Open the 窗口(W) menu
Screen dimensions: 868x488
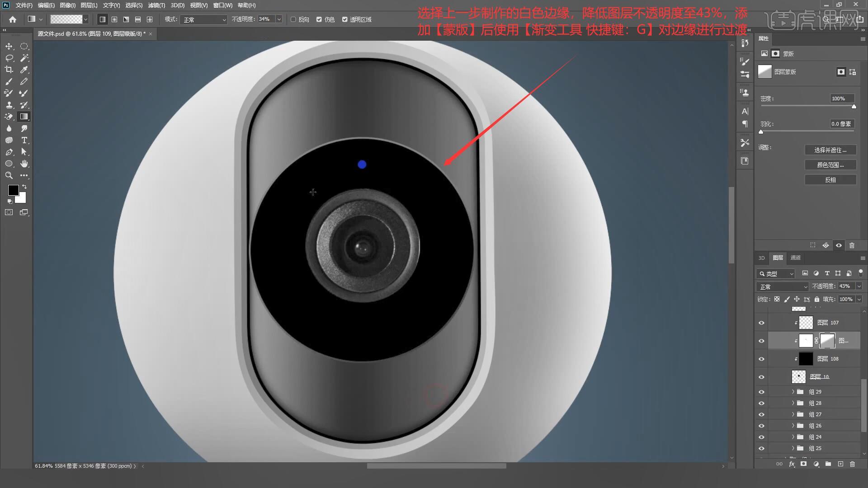223,5
